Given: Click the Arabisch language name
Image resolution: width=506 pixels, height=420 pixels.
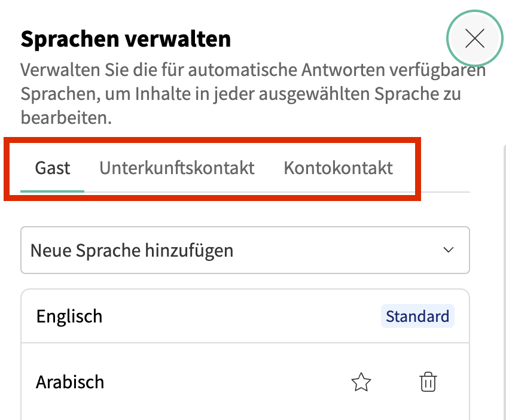Looking at the screenshot, I should pyautogui.click(x=70, y=382).
